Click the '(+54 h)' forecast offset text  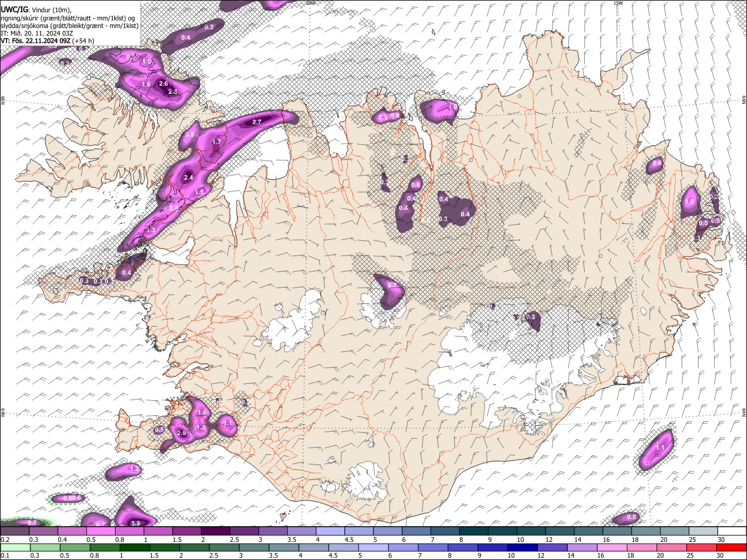83,41
